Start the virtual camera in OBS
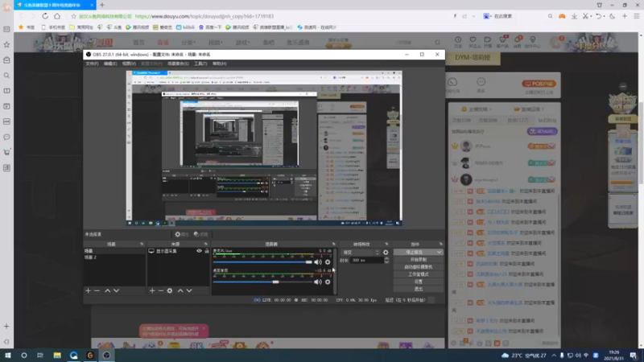Viewport: 644px width, 362px height. 418,267
